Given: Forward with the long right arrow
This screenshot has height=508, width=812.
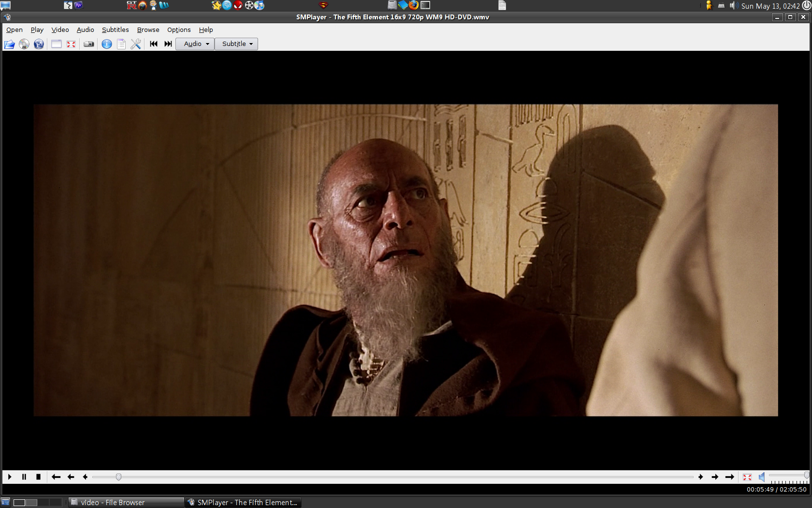Looking at the screenshot, I should click(730, 477).
